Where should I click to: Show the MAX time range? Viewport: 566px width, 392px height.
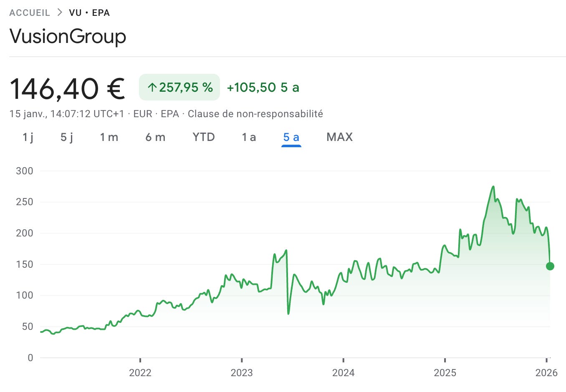pos(340,137)
